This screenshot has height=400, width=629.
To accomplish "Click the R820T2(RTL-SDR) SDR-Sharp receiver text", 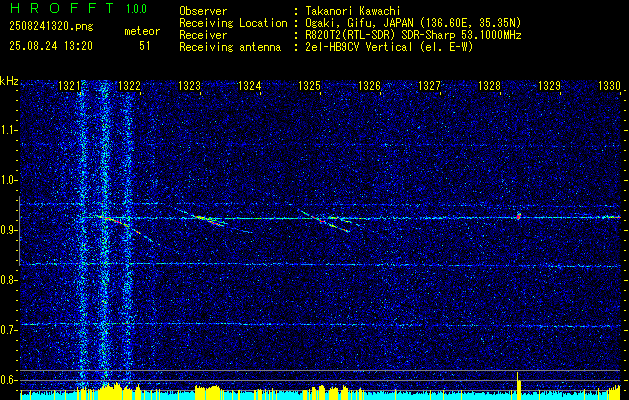I will coord(412,35).
